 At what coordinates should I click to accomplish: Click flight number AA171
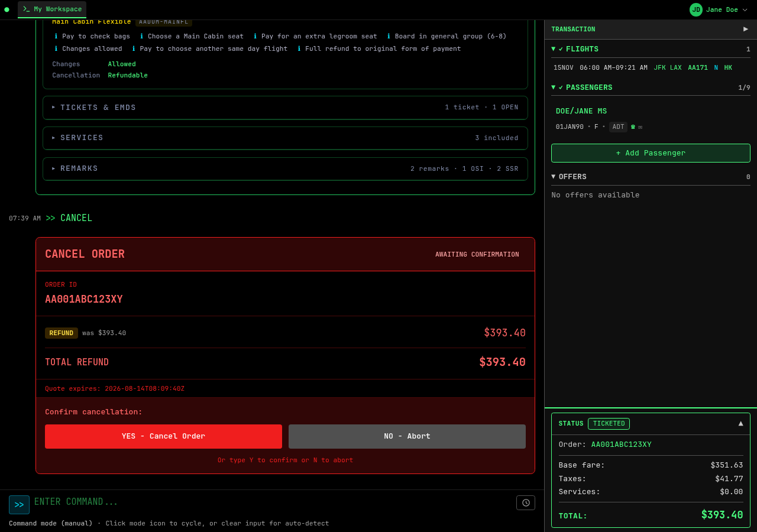698,68
